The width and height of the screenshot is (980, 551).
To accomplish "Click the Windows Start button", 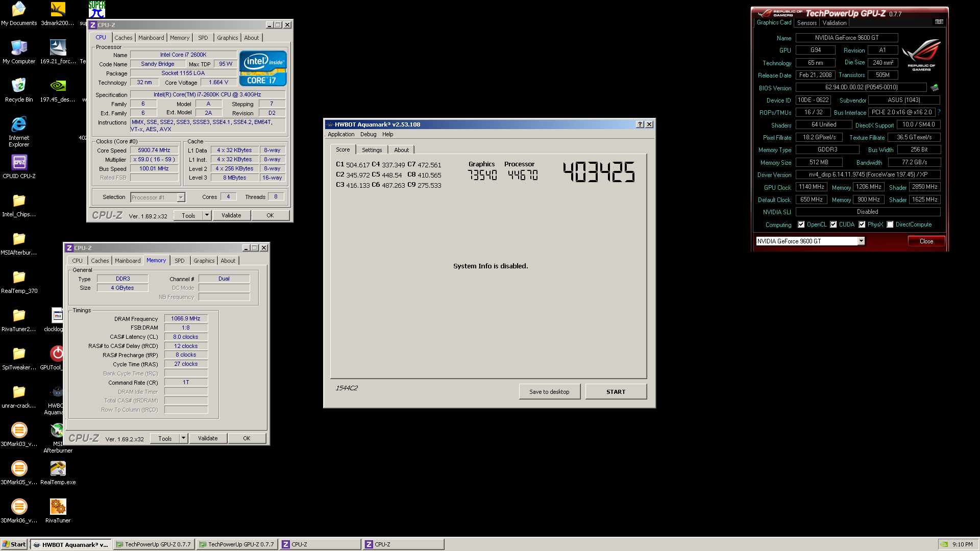I will [14, 544].
